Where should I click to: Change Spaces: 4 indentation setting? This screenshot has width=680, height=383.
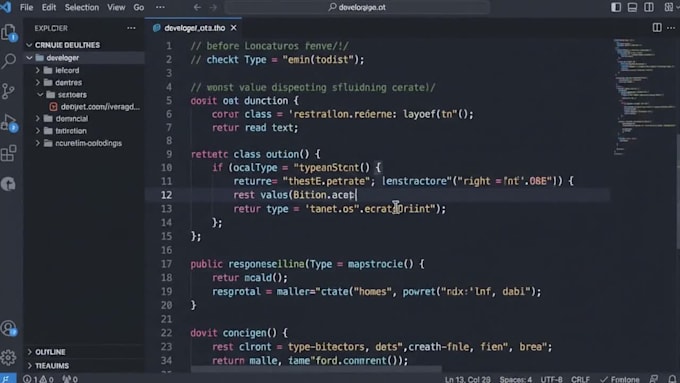click(516, 379)
